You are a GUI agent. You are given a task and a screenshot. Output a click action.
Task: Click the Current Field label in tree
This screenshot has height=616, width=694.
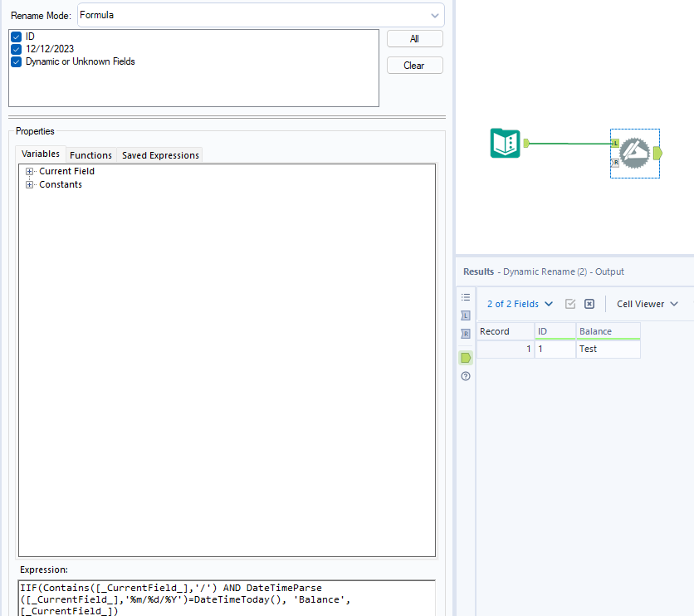(67, 171)
